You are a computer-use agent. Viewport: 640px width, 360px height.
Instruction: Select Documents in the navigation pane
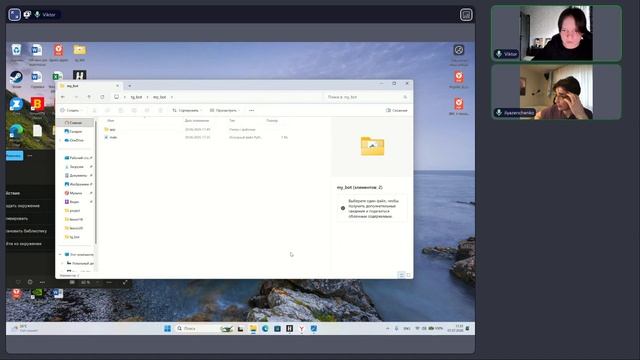tap(76, 176)
